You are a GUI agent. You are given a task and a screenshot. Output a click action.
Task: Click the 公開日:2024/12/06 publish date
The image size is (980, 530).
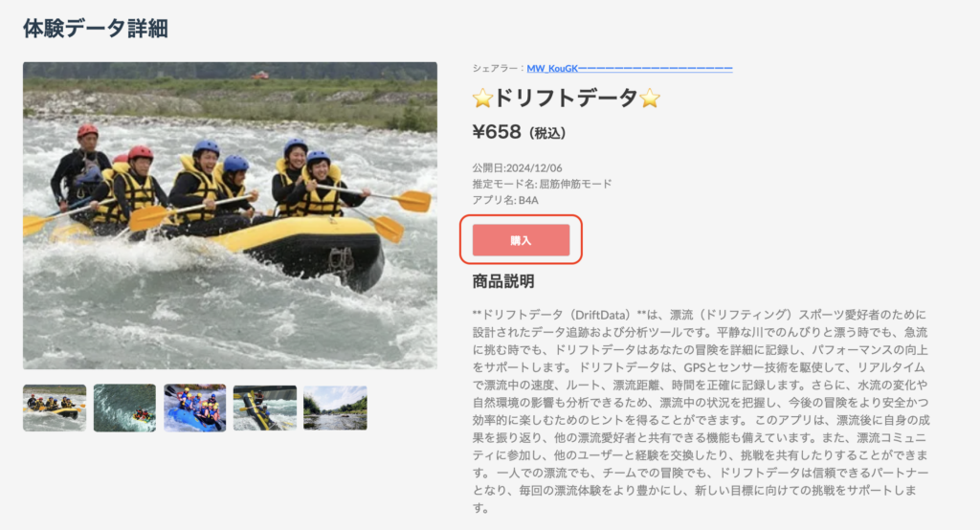point(518,167)
